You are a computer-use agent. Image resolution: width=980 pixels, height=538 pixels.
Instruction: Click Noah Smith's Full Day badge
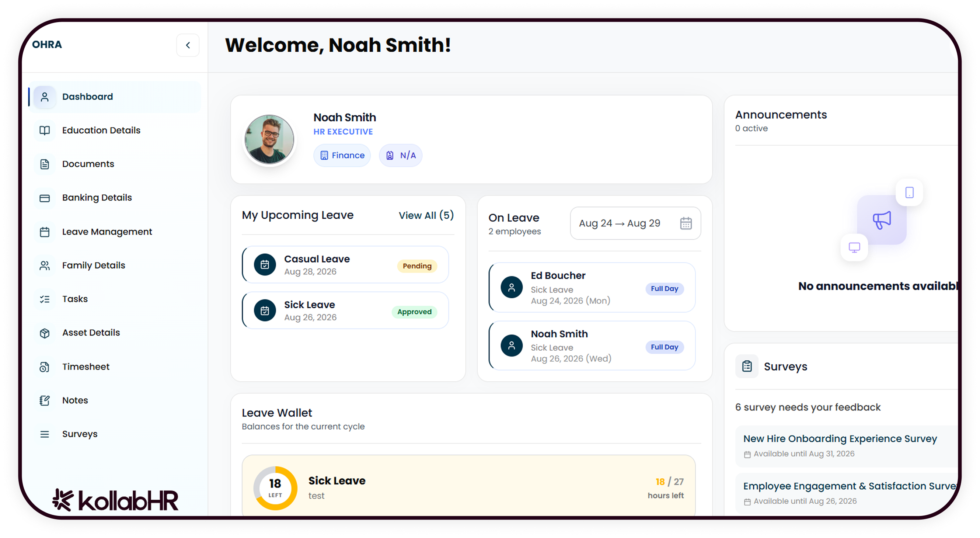point(664,347)
